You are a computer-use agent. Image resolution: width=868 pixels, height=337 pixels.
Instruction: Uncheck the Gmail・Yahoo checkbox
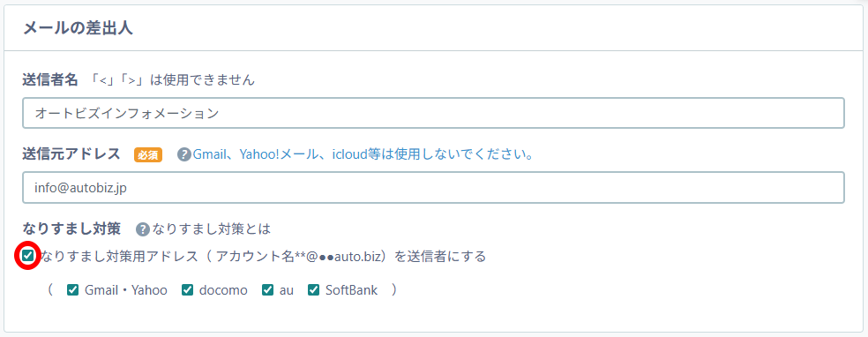(72, 290)
